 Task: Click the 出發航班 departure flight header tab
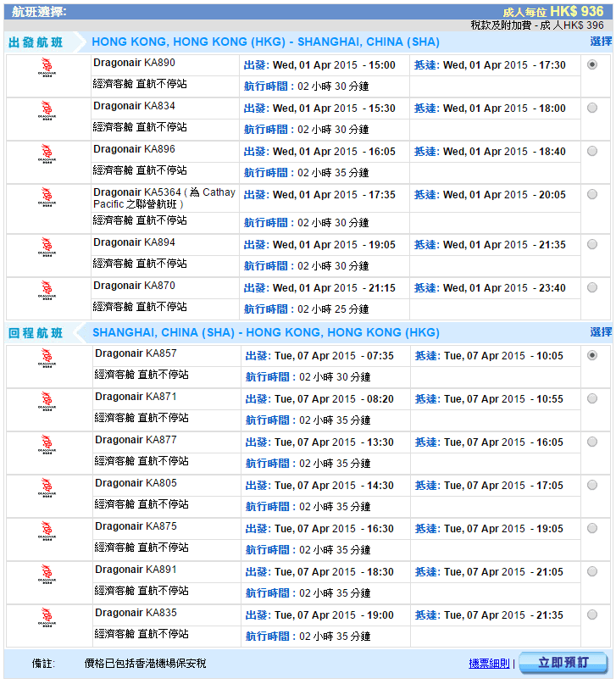[x=36, y=42]
